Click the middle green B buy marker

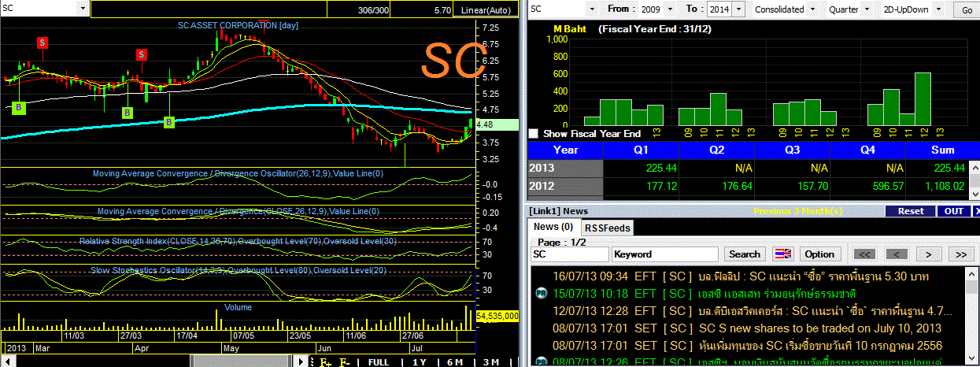click(127, 113)
